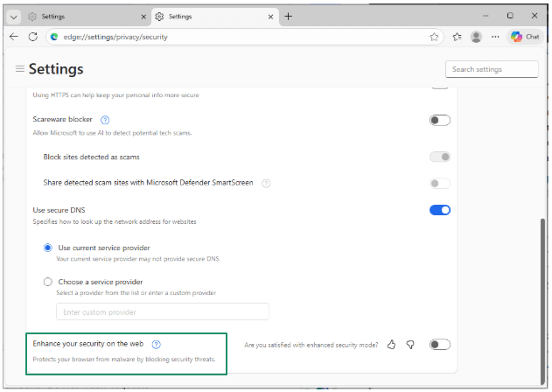552x392 pixels.
Task: Click Scareware blocker help icon
Action: [x=105, y=119]
